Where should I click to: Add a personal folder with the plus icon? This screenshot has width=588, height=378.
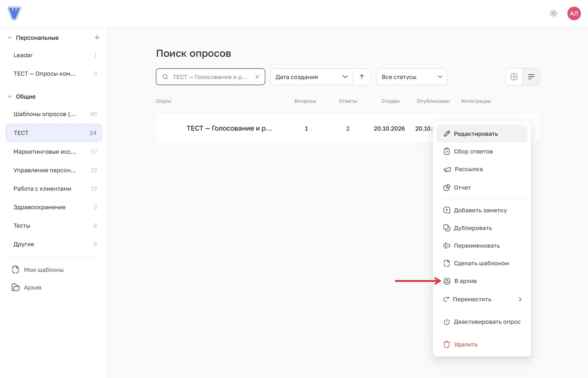(97, 37)
